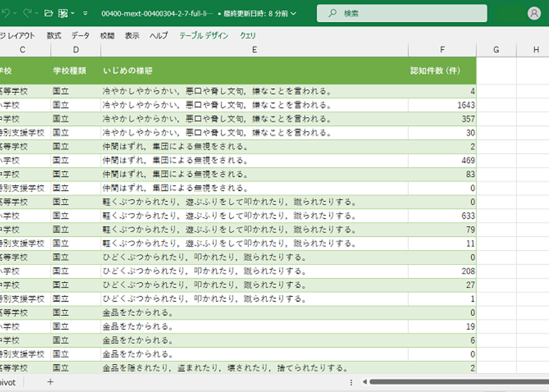Open the ヘルプ tab
549x392 pixels.
(159, 36)
